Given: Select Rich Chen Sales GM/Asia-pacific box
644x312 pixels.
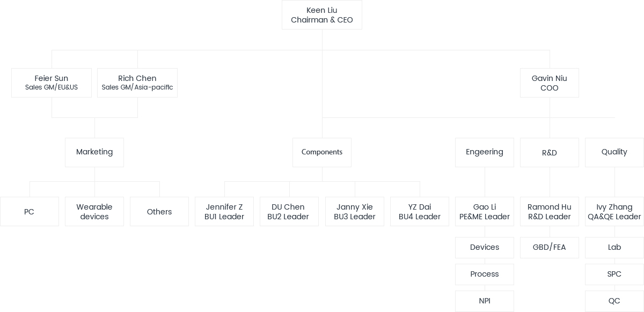Looking at the screenshot, I should click(x=137, y=83).
